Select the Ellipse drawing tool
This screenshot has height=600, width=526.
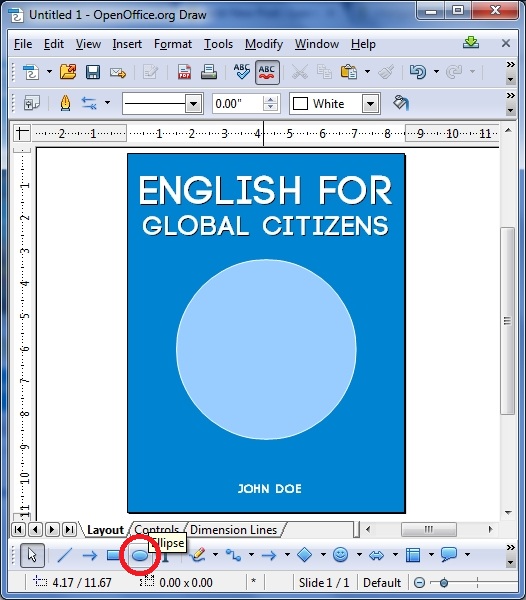(140, 555)
